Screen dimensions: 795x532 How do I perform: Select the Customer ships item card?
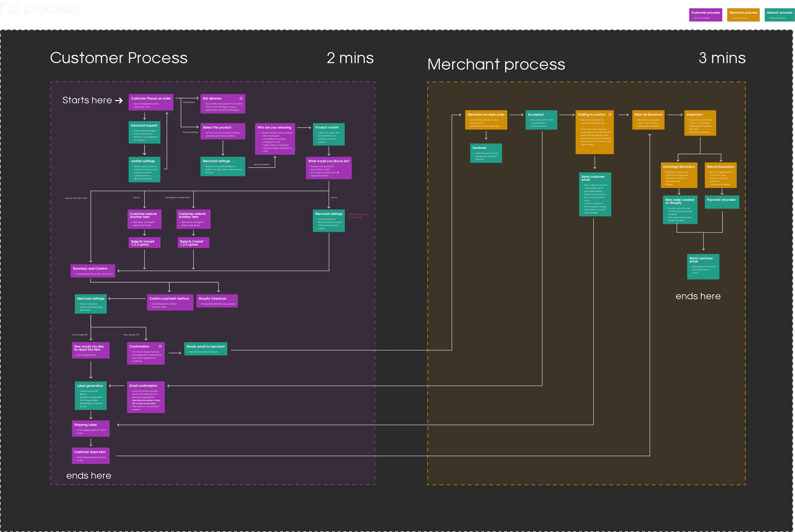[90, 456]
